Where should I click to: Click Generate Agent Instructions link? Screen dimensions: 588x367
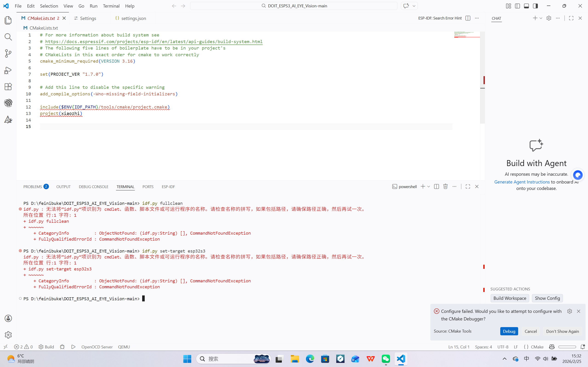coord(522,182)
